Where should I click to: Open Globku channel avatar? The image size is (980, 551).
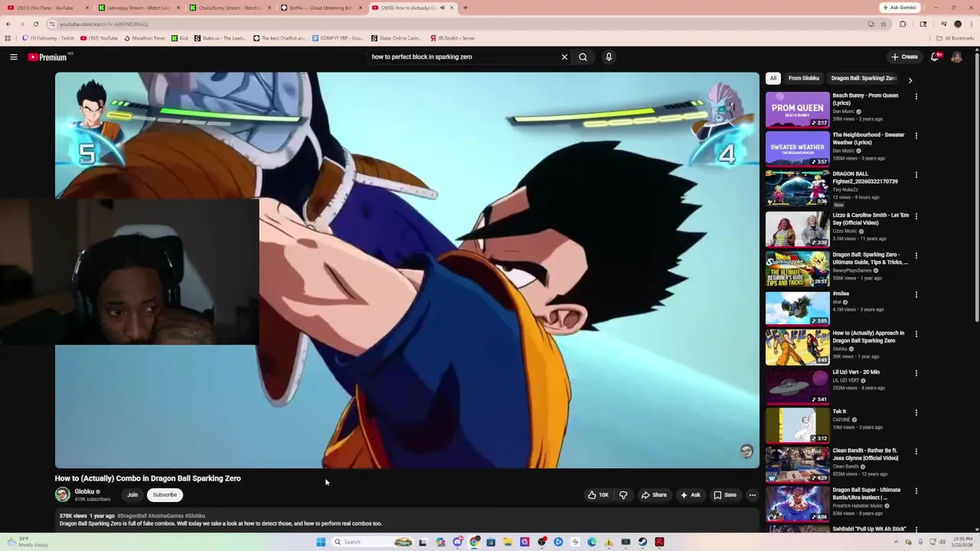(62, 495)
